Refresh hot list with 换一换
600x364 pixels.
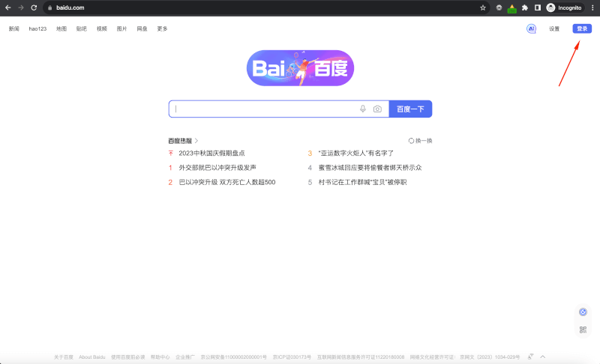click(x=420, y=141)
